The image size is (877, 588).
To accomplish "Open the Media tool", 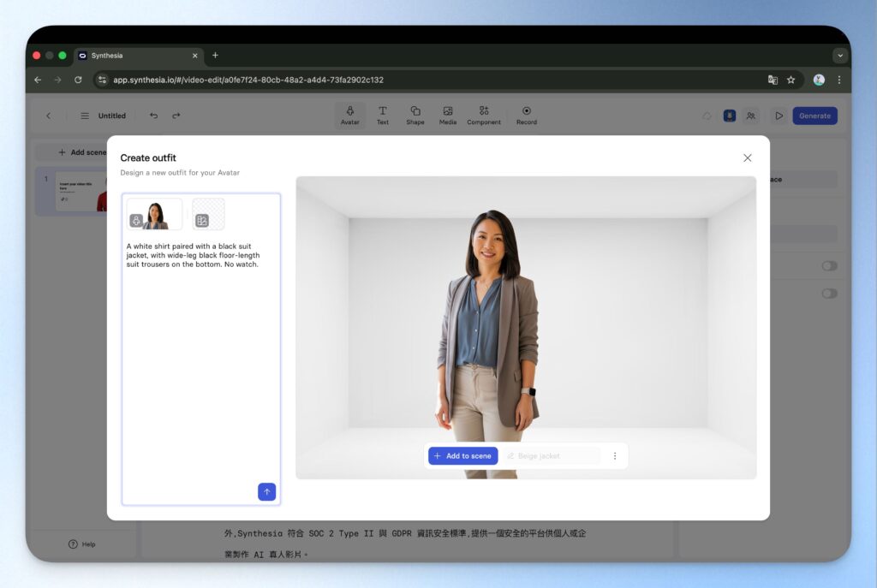I will (448, 116).
